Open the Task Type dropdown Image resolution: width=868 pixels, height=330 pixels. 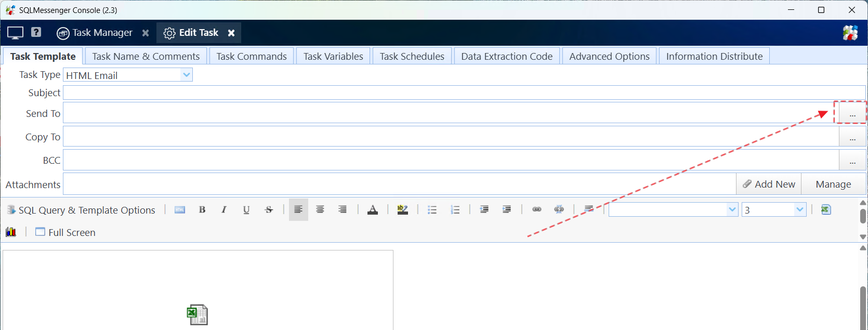pyautogui.click(x=187, y=75)
